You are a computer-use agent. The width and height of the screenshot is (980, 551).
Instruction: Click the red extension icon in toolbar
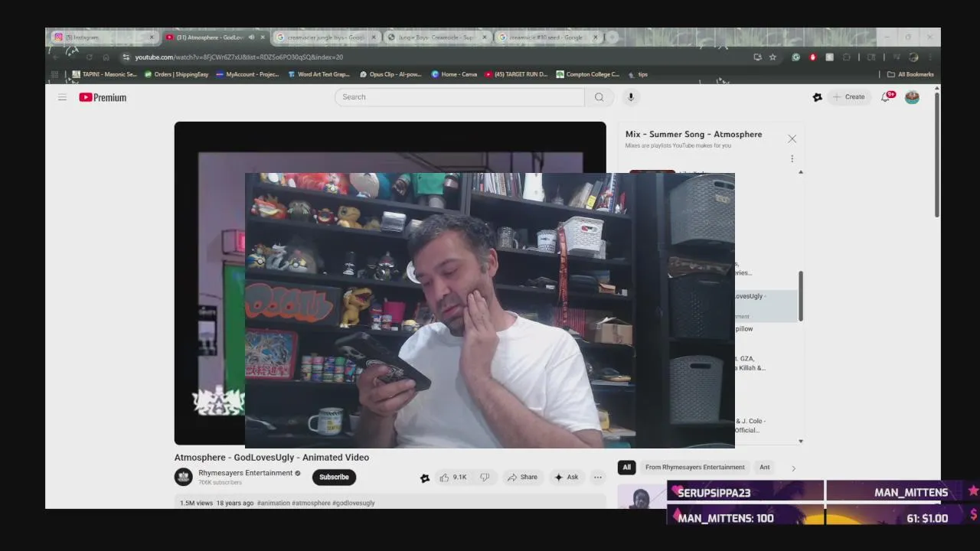812,57
